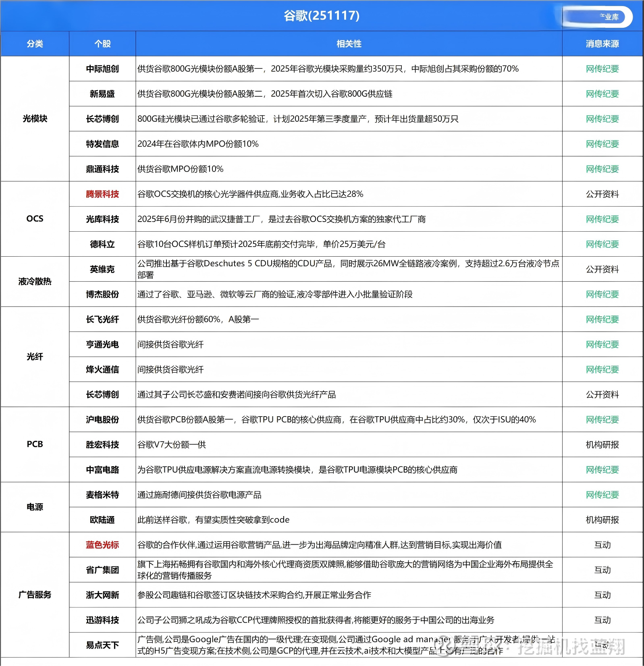The image size is (644, 666).
Task: Select stock name 亨通光电
Action: click(x=102, y=344)
